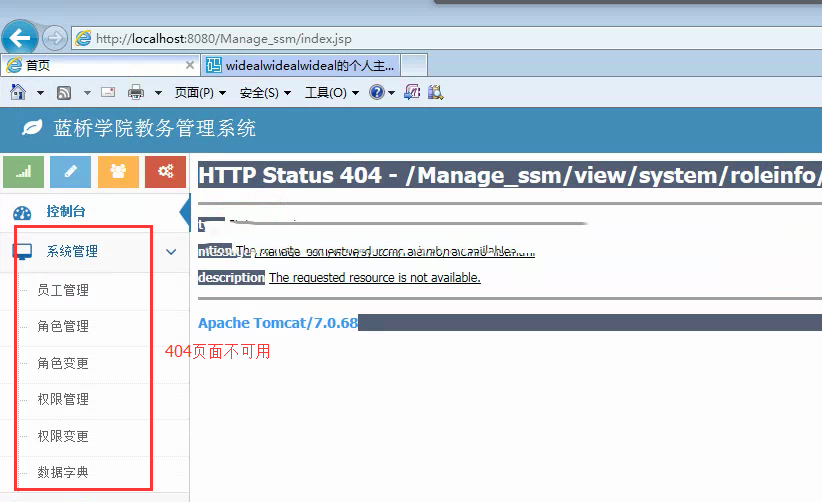Screen dimensions: 822x502
Task: Click the description label
Action: [x=231, y=277]
